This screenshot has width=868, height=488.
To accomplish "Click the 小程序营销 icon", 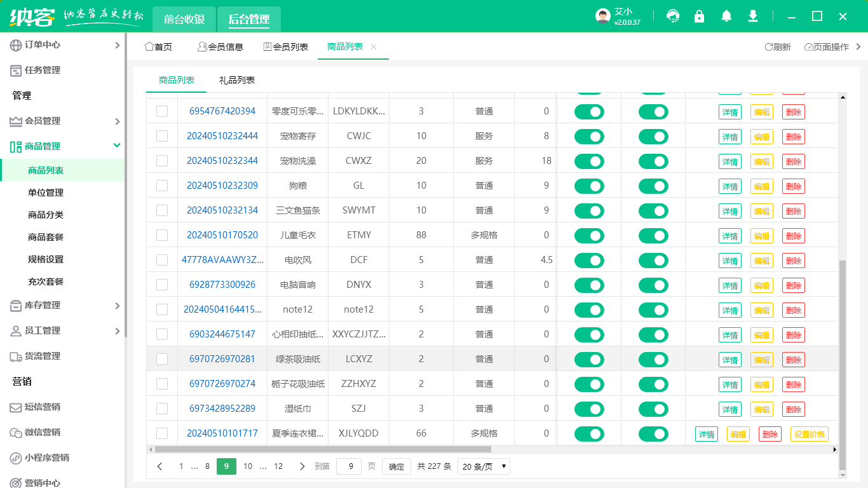I will coord(16,458).
